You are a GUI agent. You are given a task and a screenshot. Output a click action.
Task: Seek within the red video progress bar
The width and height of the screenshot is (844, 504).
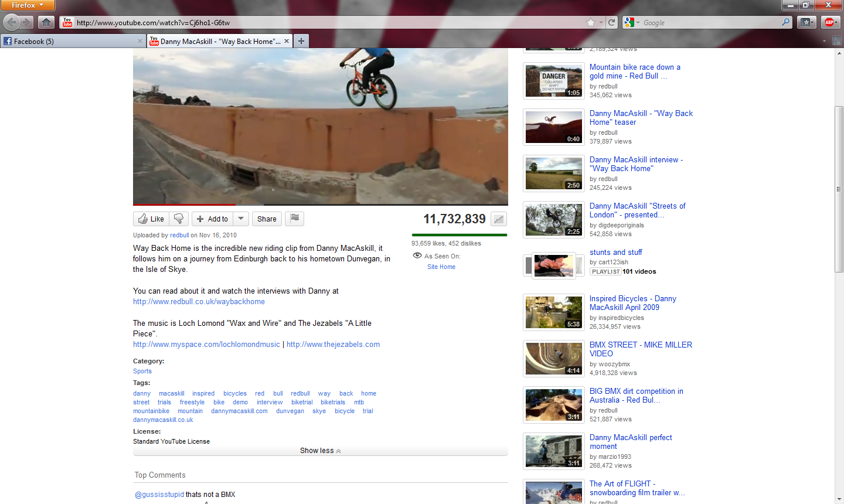tap(184, 205)
